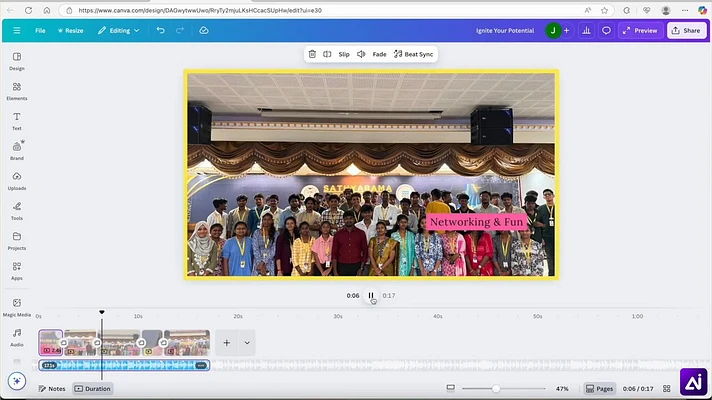Viewport: 712px width, 400px height.
Task: Open the analytics insights chart icon
Action: (586, 30)
